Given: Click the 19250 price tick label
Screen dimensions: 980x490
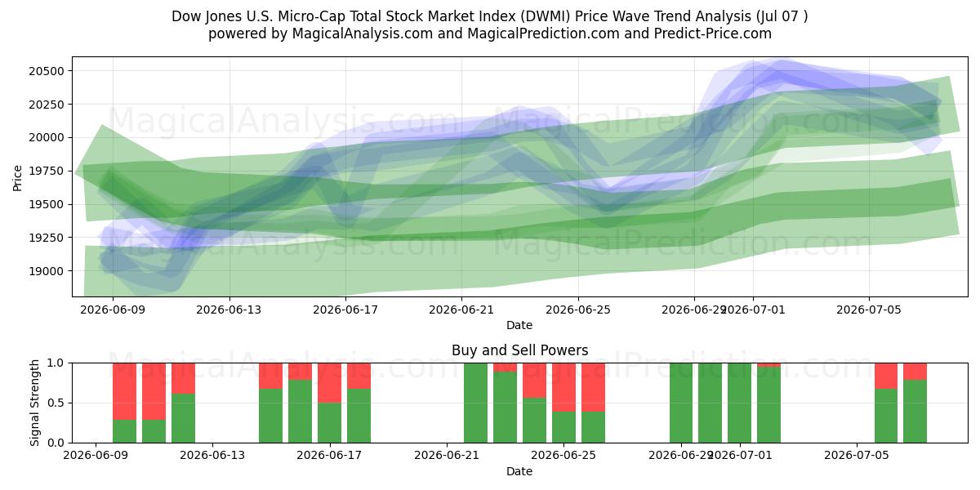Looking at the screenshot, I should [x=47, y=238].
